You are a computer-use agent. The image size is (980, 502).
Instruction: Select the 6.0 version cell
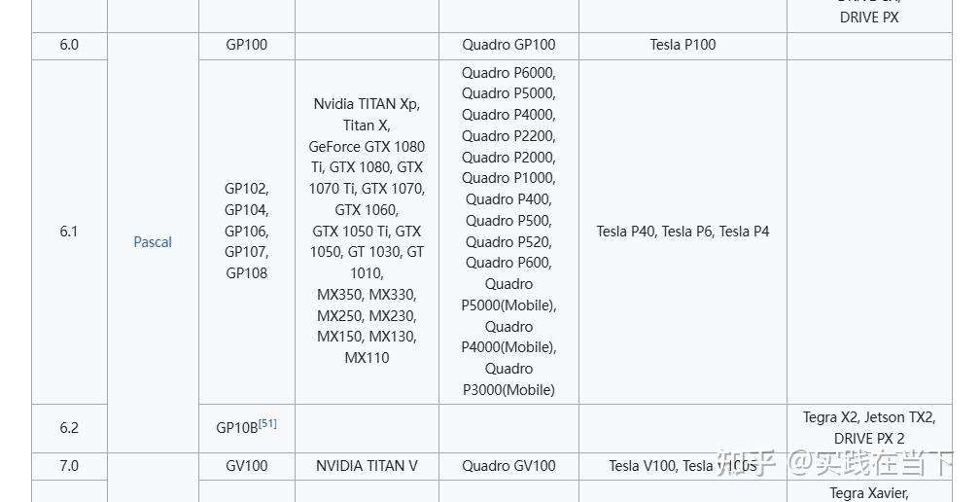tap(69, 45)
